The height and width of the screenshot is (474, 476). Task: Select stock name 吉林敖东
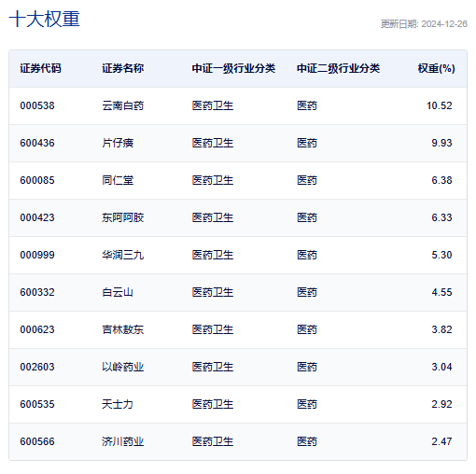click(x=123, y=329)
